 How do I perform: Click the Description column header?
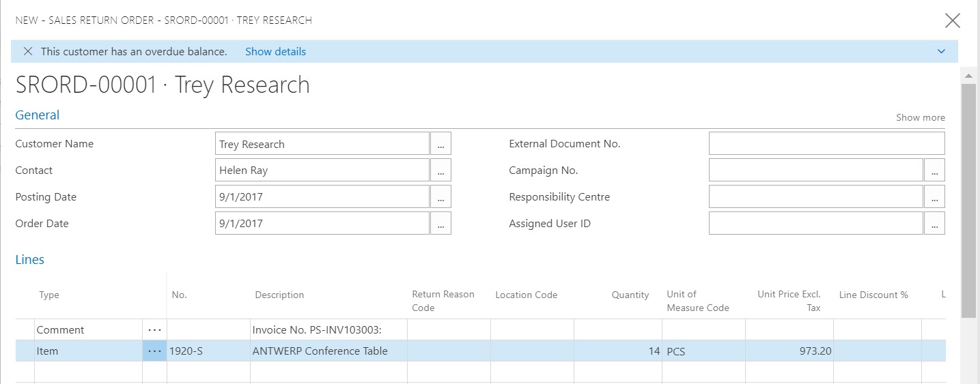coord(279,295)
